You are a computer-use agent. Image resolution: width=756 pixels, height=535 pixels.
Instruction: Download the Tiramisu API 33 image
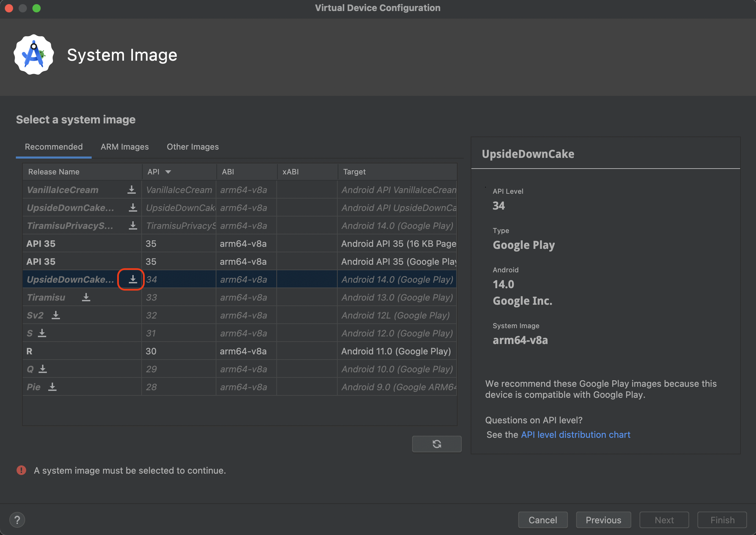pos(86,297)
